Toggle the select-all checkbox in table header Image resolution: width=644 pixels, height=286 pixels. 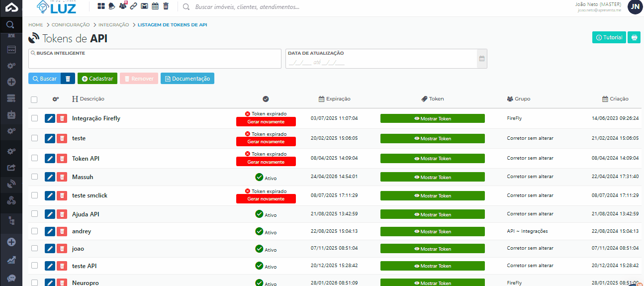34,99
